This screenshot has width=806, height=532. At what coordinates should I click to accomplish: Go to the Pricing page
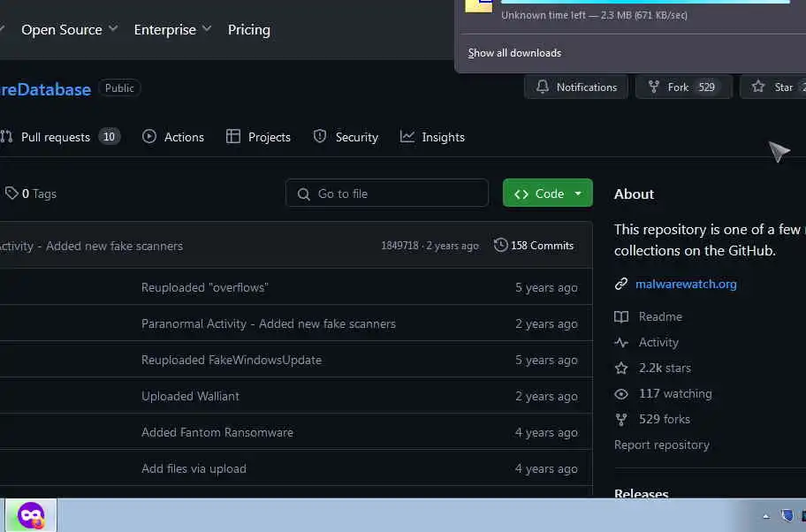click(x=249, y=30)
